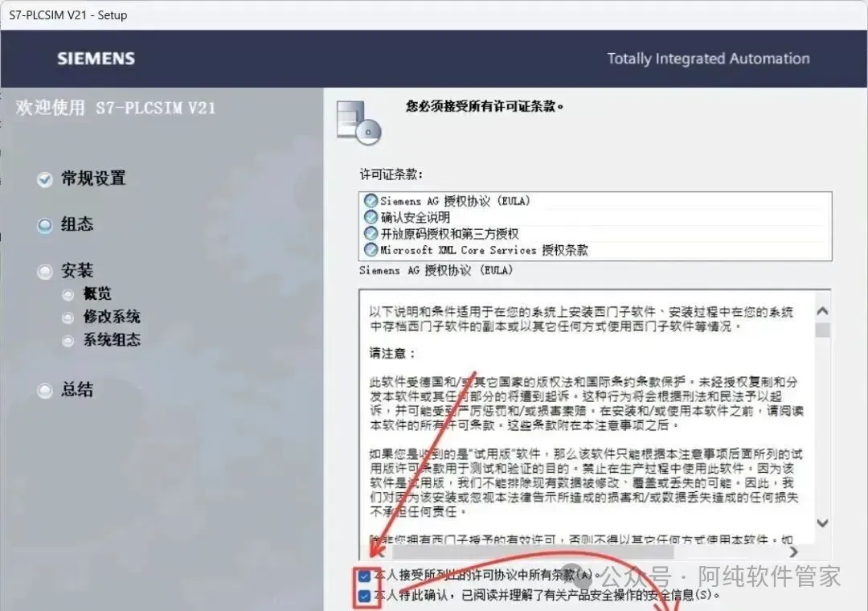Select the 常规设置 step in sidebar
The width and height of the screenshot is (868, 611).
tap(93, 178)
